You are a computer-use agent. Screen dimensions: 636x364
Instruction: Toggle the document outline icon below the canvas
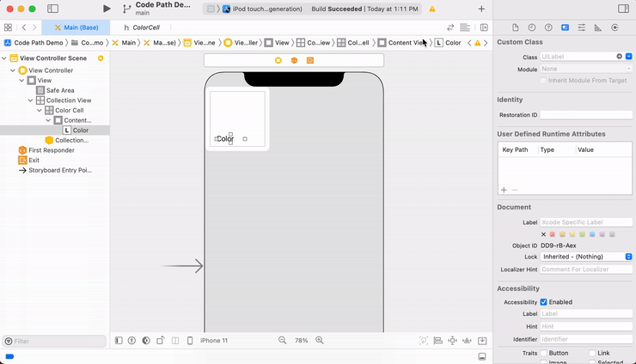coord(119,341)
